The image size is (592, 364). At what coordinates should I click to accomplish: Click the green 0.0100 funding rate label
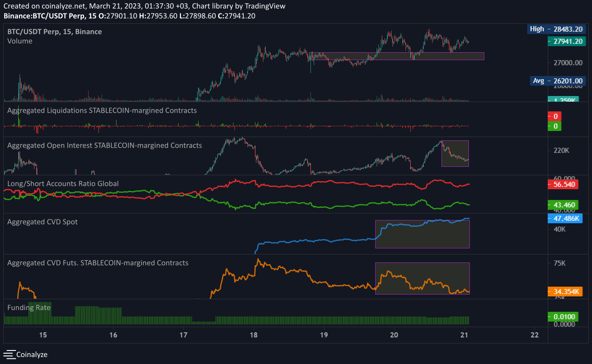[x=563, y=317]
